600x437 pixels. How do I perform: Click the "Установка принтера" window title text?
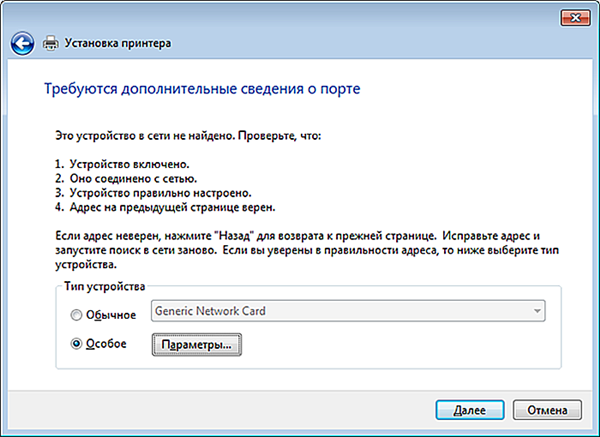[x=117, y=43]
